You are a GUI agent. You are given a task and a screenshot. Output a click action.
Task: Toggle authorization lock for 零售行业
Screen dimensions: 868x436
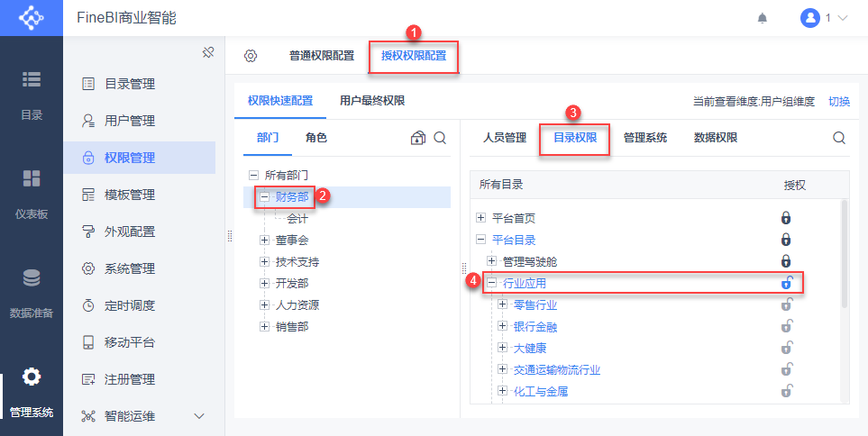786,304
